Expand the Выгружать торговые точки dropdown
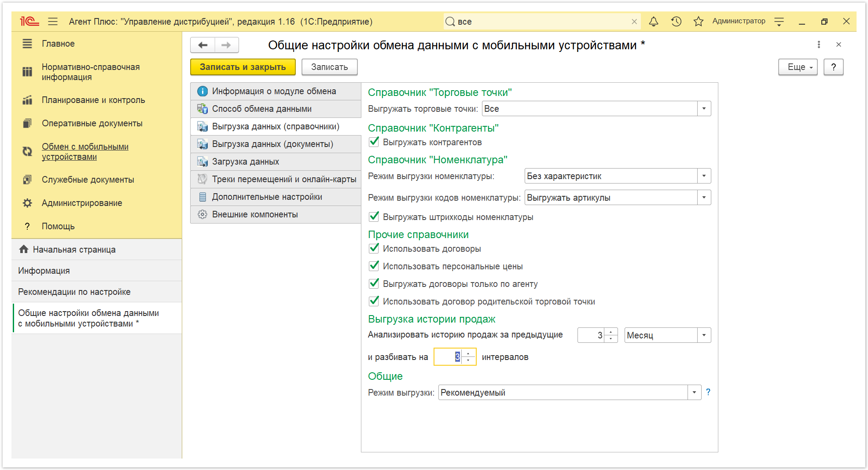Screen dimensions: 868x470 point(704,109)
